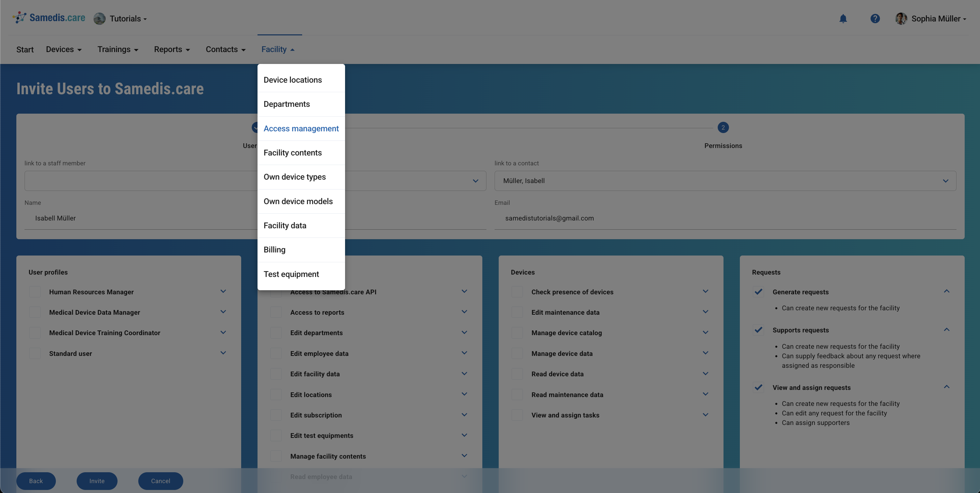Click the Permissions step indicator
Image resolution: width=980 pixels, height=493 pixels.
(723, 128)
